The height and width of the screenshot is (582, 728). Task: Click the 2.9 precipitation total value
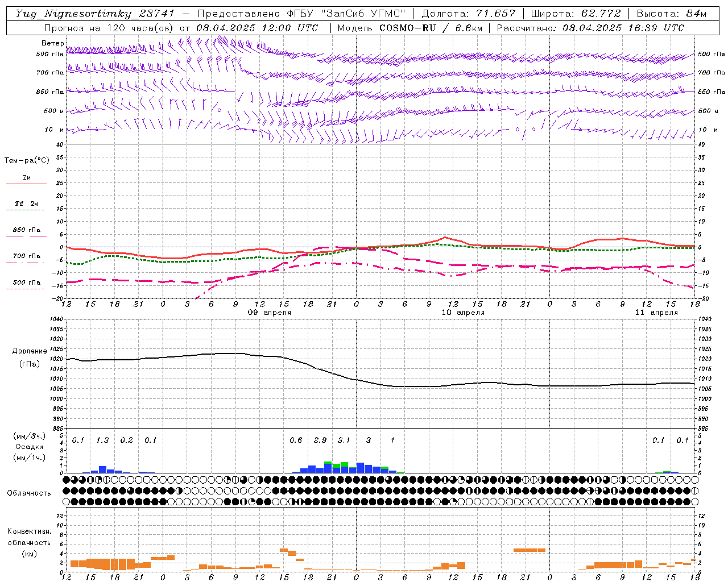point(320,440)
